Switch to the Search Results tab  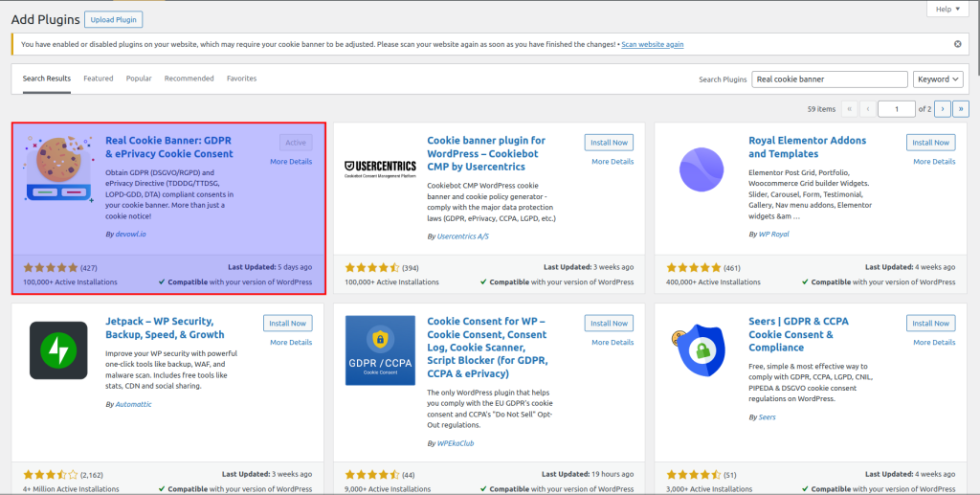pos(47,79)
